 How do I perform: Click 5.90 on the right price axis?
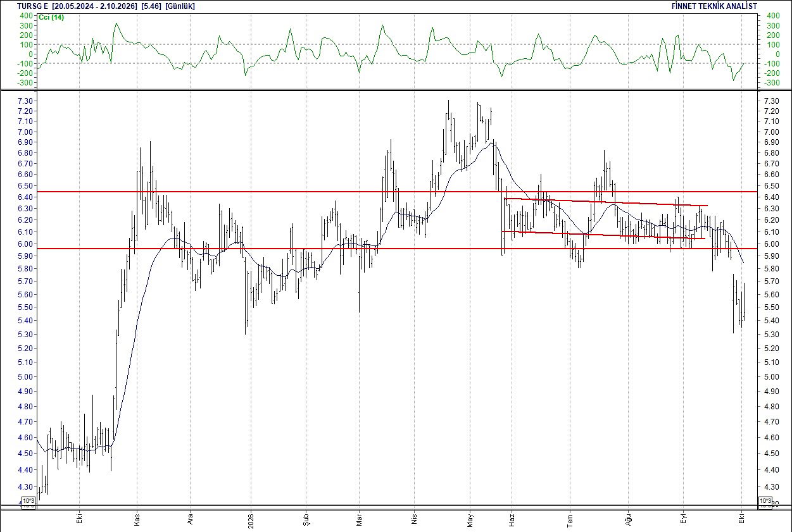[772, 256]
